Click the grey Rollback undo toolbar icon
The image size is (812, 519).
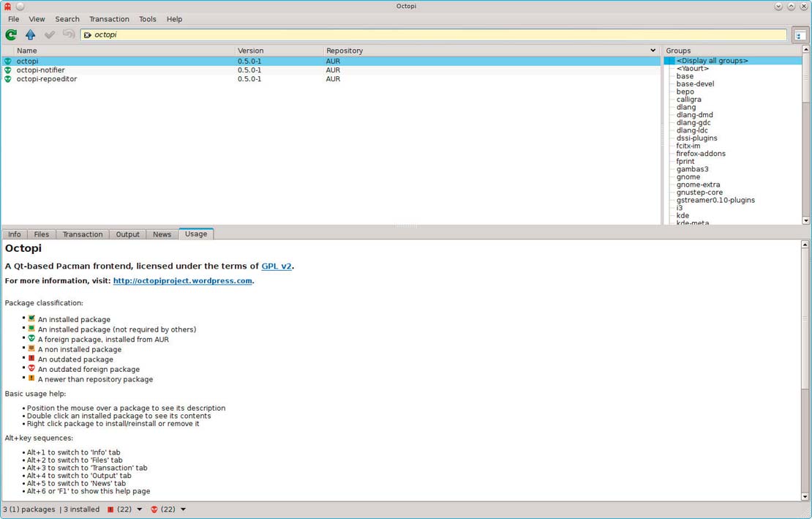[x=69, y=34]
